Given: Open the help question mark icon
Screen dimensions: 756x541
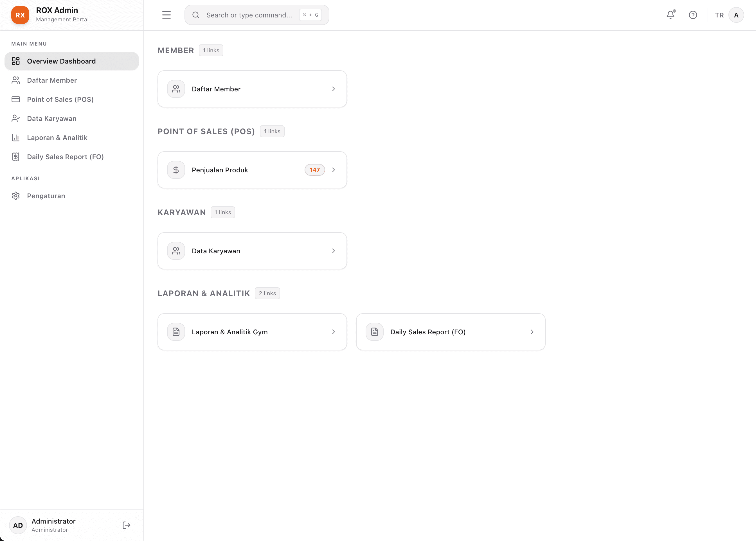Looking at the screenshot, I should tap(693, 15).
